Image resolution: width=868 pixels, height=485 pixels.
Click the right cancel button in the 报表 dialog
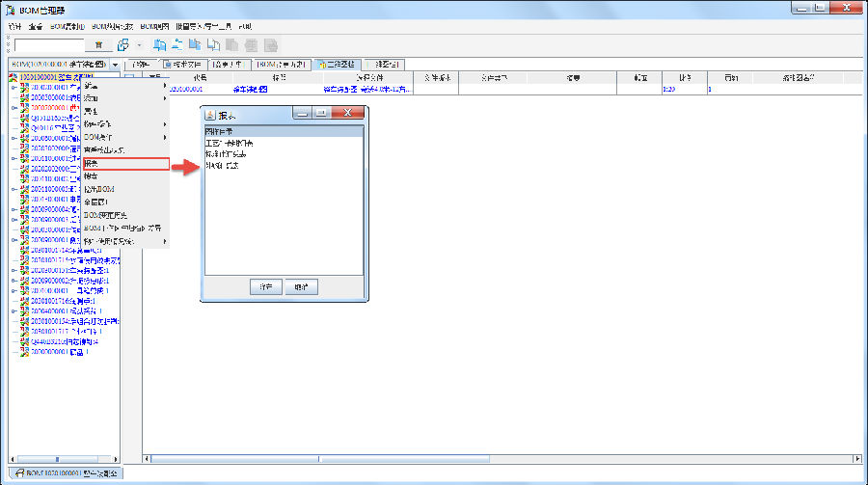[301, 286]
